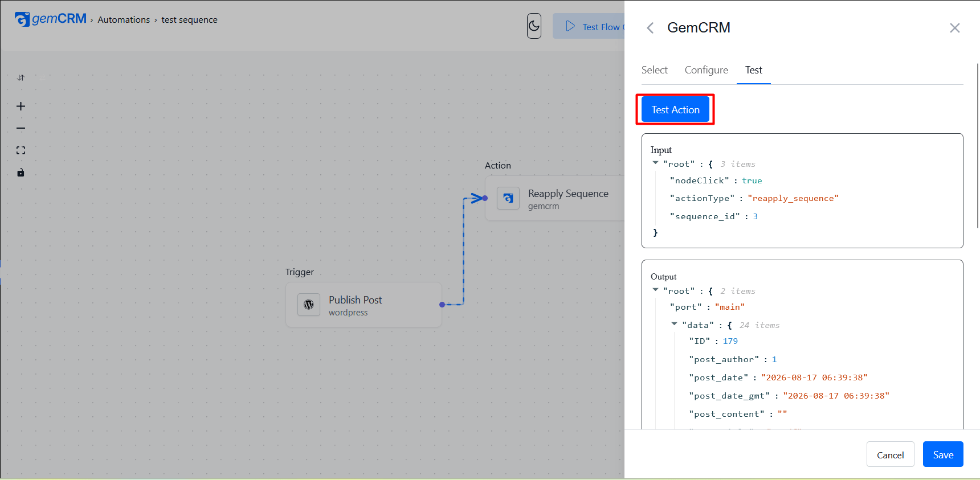Select the Publish Post trigger node
Viewport: 980px width, 480px height.
click(x=364, y=305)
